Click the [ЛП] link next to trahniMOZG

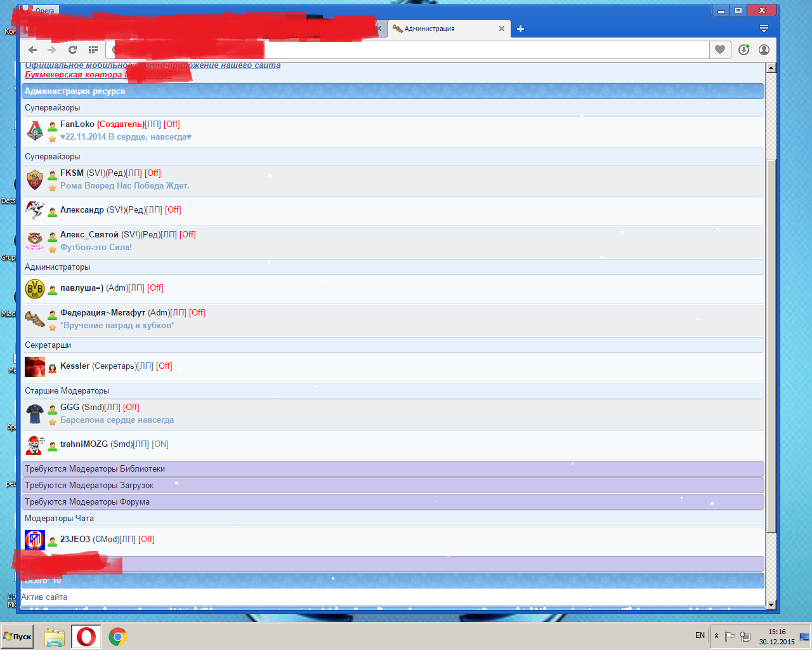141,444
